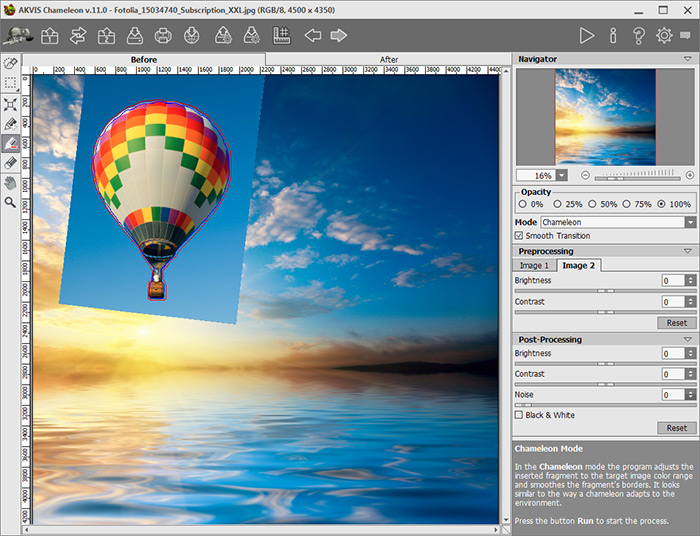
Task: Switch to the After tab
Action: 388,59
